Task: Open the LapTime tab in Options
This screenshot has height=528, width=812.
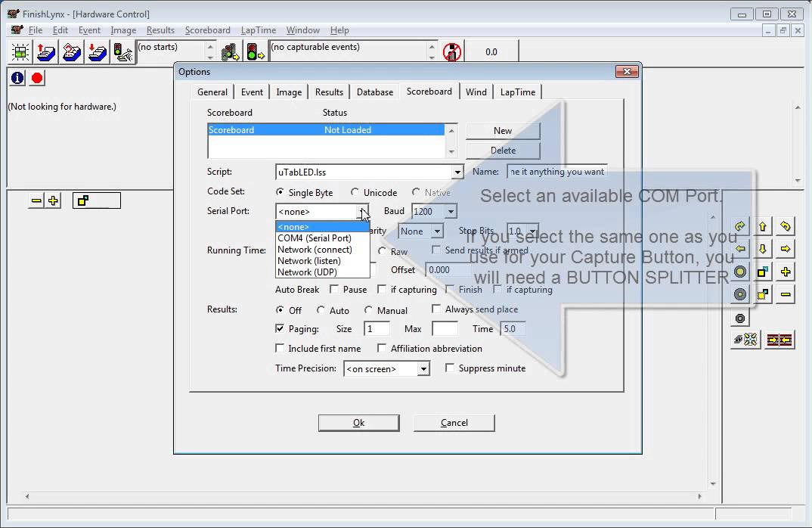Action: click(x=518, y=92)
